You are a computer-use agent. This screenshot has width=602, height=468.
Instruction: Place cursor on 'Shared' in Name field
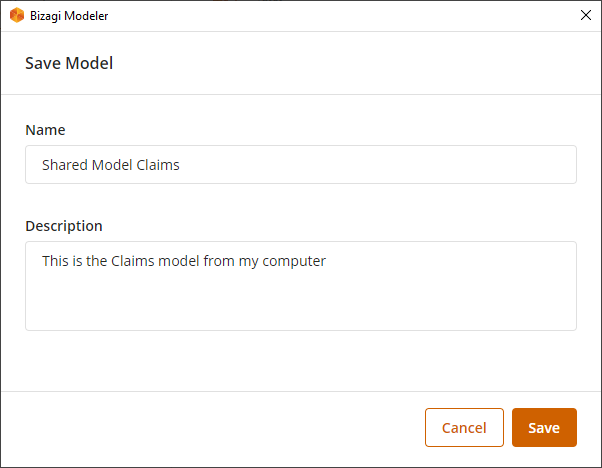click(x=65, y=165)
